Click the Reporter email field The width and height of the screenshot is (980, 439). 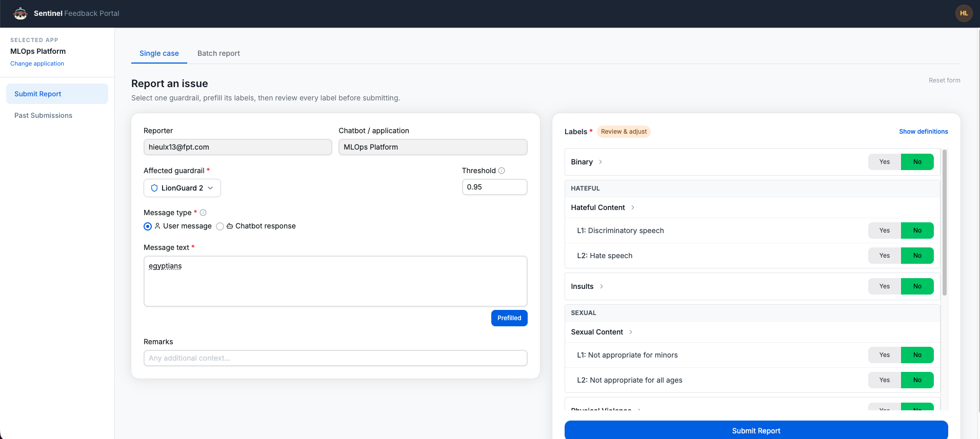click(x=237, y=147)
